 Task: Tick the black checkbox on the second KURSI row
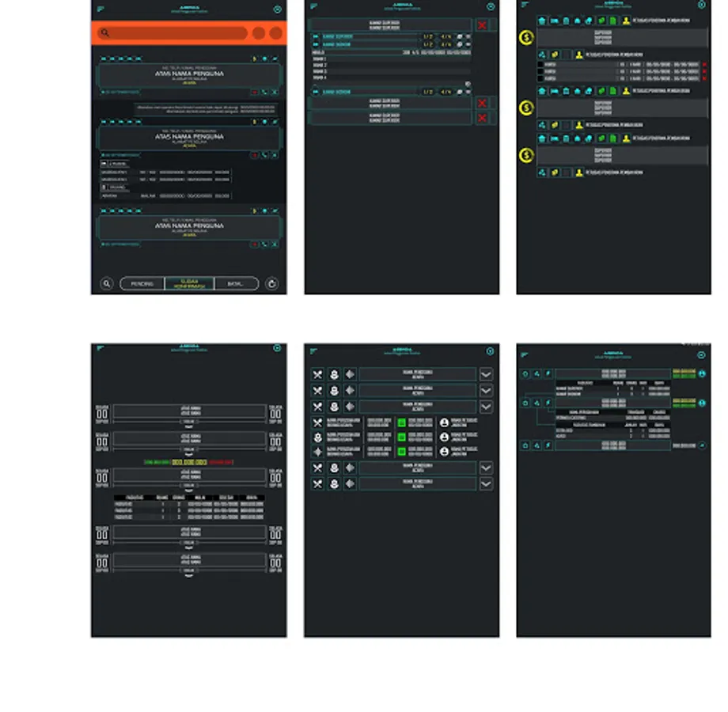click(x=540, y=72)
